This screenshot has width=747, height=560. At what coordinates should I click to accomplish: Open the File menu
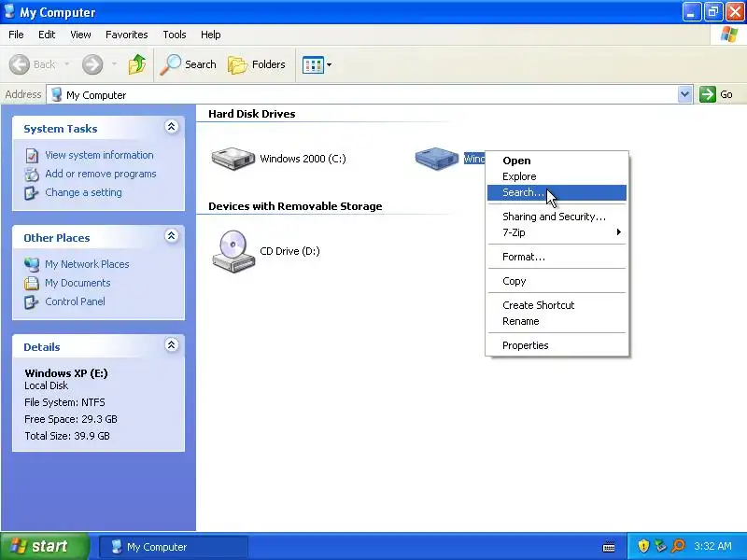tap(16, 35)
